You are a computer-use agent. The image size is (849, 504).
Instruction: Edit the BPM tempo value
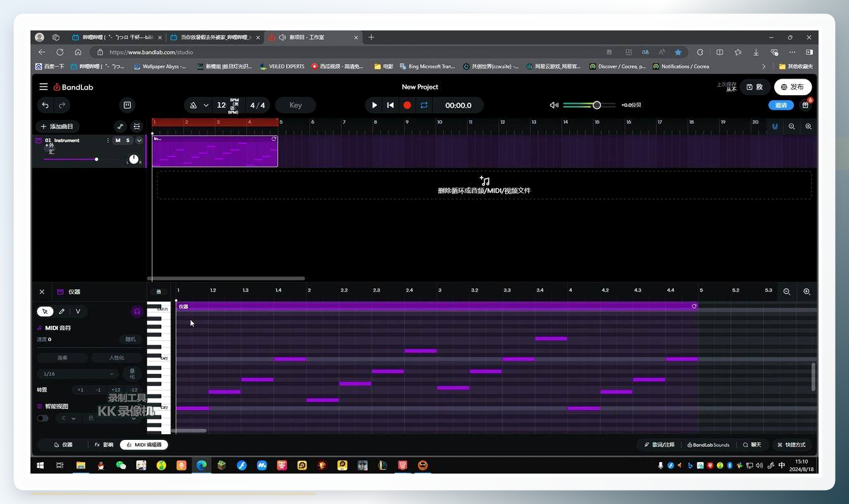[221, 105]
